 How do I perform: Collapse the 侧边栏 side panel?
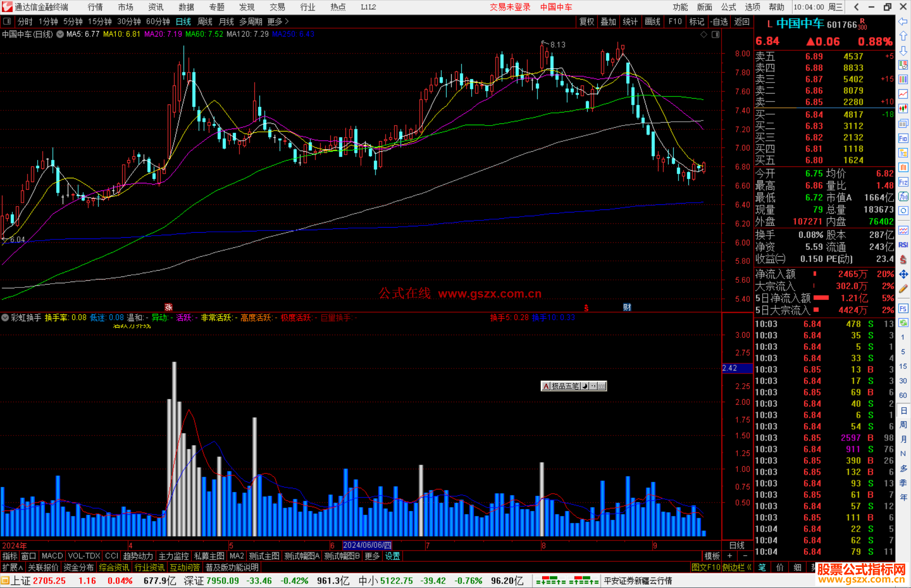coord(738,567)
